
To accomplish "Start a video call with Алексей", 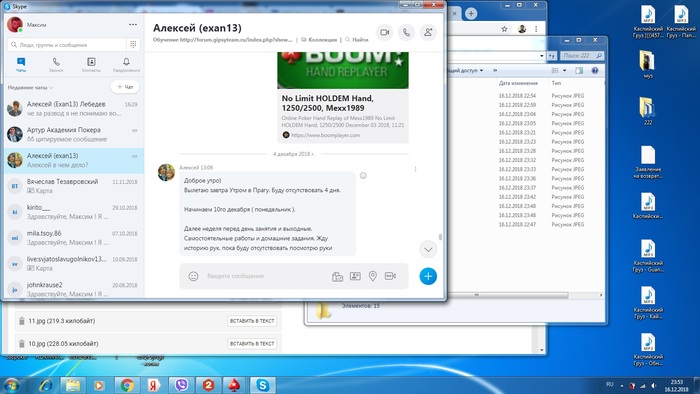I will pyautogui.click(x=384, y=33).
